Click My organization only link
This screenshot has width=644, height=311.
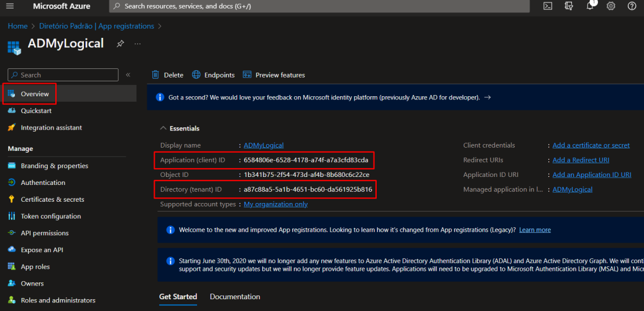pos(275,204)
